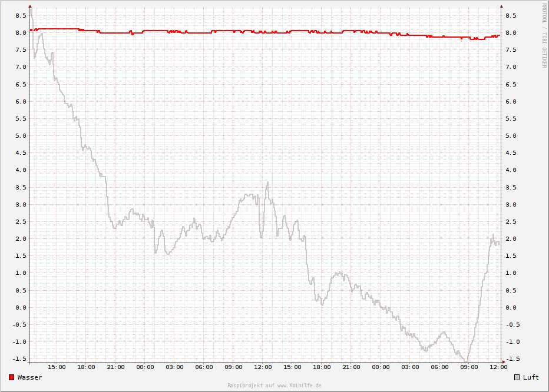
Task: Select the Wasser legend label text
Action: click(29, 377)
